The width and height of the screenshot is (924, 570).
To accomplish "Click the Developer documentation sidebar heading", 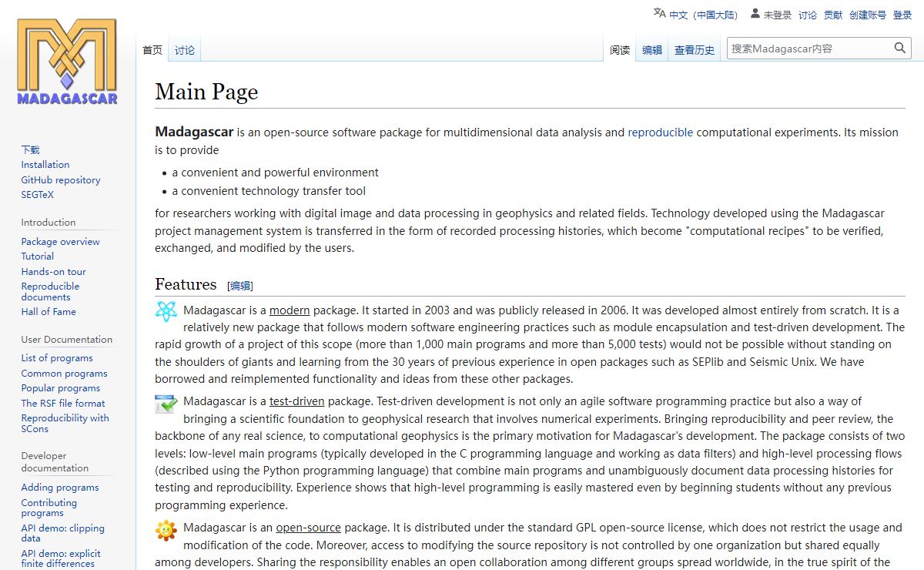I will pos(55,462).
